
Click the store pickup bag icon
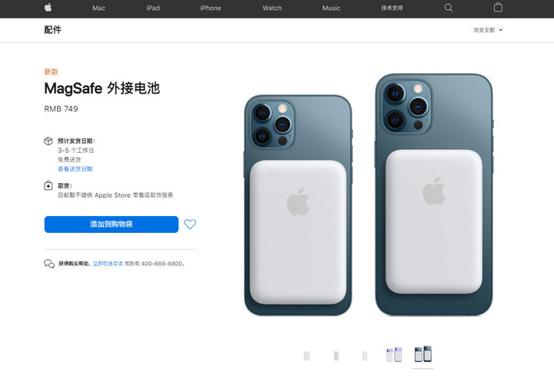tap(48, 185)
